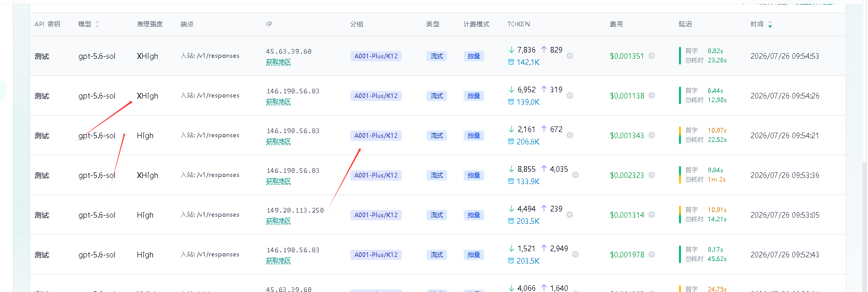Screen dimensions: 868x292
Task: Open cost detail icon beside $0.002323
Action: [x=652, y=175]
